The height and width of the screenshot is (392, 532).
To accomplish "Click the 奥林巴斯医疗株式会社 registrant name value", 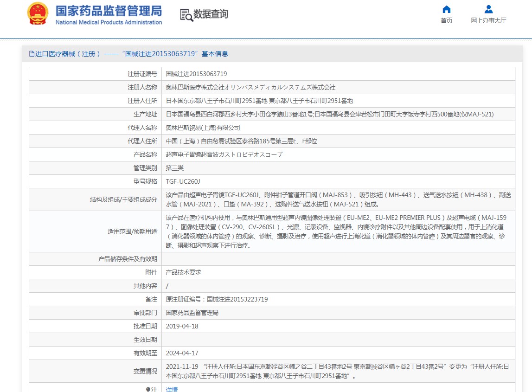I will pos(250,87).
